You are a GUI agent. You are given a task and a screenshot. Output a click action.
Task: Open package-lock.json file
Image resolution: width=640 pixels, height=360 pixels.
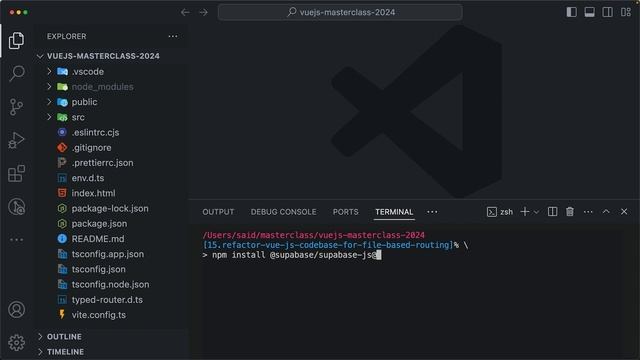click(110, 208)
